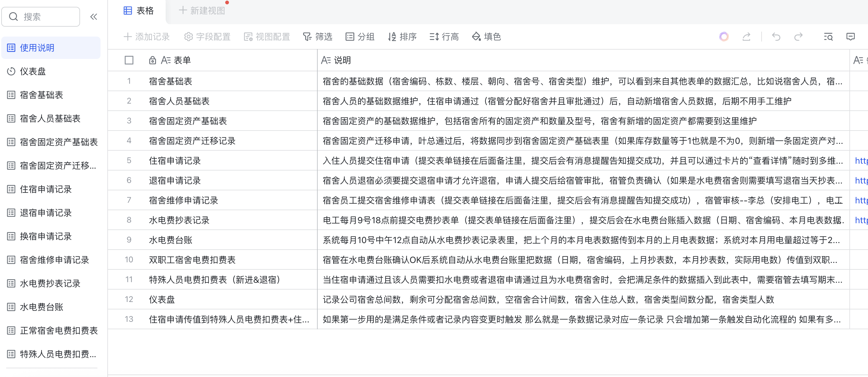Click the undo arrow icon
Viewport: 868px width, 377px height.
(776, 37)
